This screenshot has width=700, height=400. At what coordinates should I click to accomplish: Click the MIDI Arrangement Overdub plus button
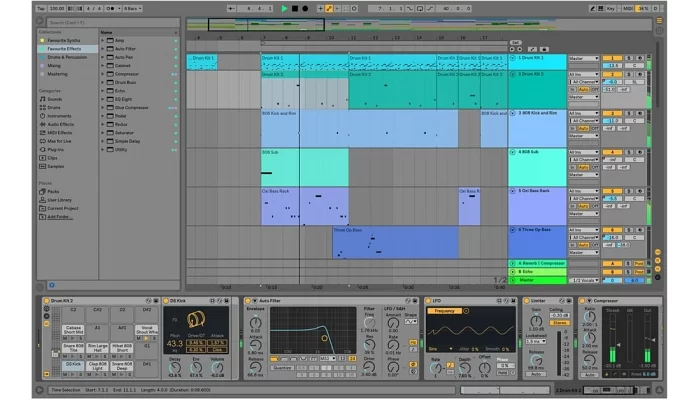[320, 8]
